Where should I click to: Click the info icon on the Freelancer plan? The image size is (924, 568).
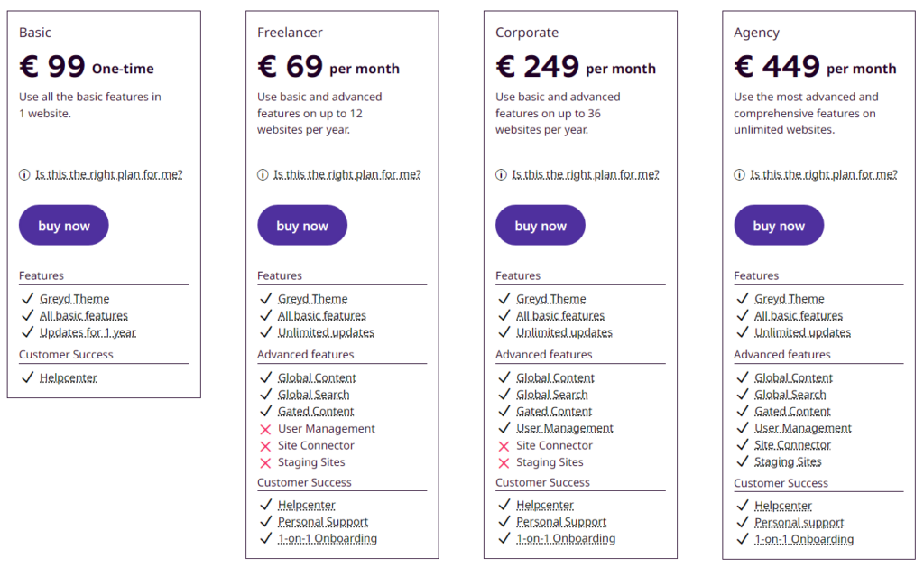pyautogui.click(x=263, y=174)
